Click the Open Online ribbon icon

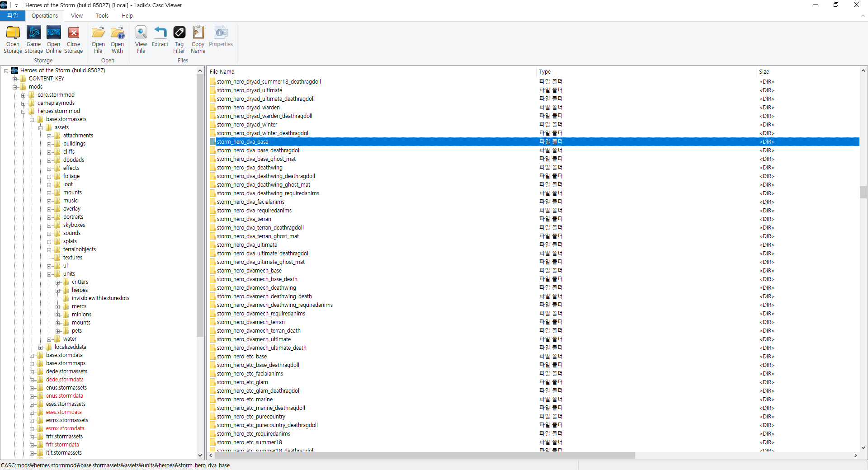pyautogui.click(x=53, y=40)
